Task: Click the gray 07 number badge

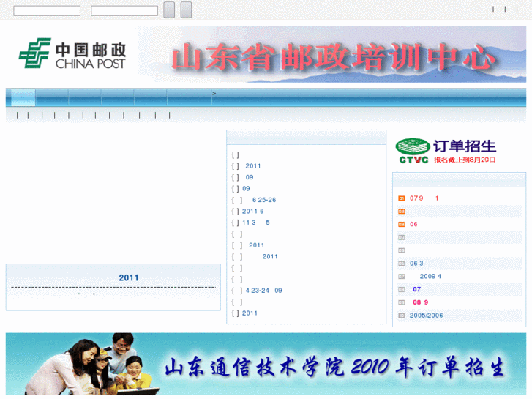Action: [401, 277]
